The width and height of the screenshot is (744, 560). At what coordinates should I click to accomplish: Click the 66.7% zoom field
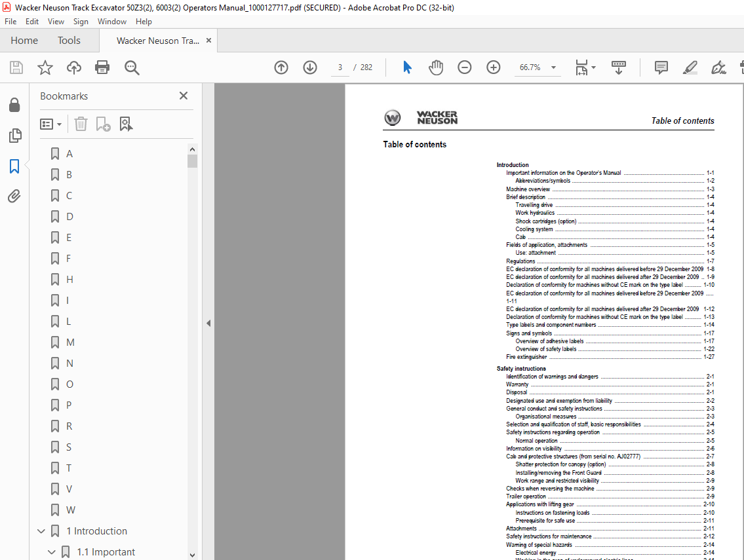point(530,67)
